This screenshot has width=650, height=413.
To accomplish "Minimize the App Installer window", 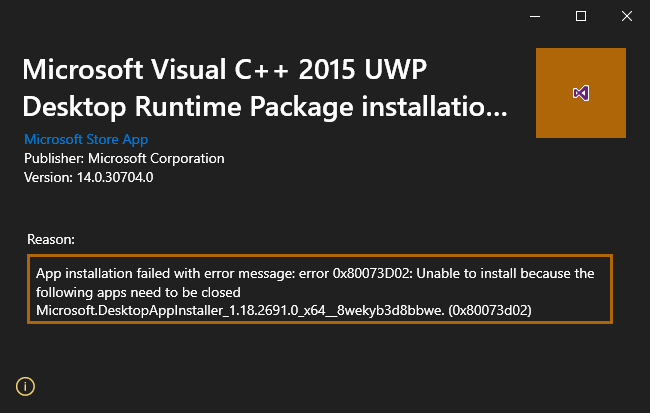I will [x=535, y=16].
